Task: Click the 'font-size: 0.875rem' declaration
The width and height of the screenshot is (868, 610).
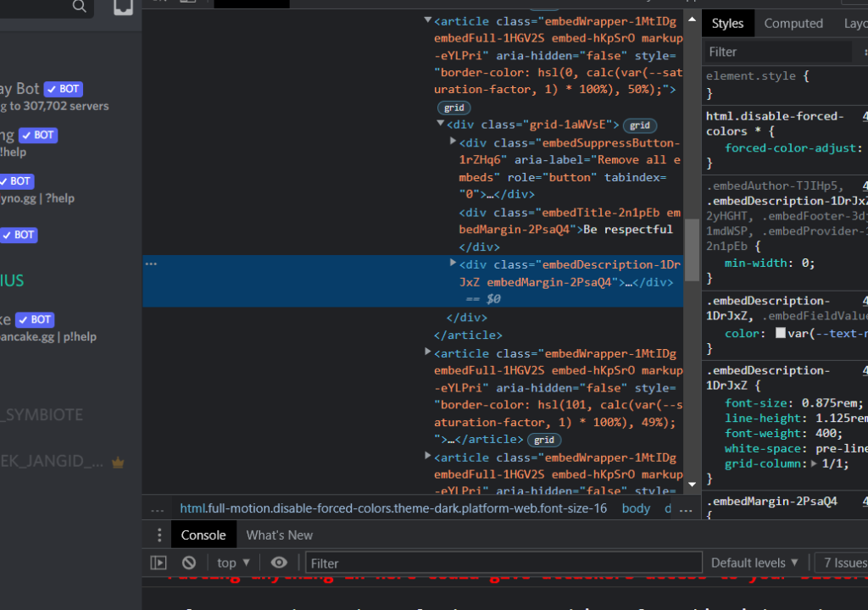Action: (x=793, y=403)
